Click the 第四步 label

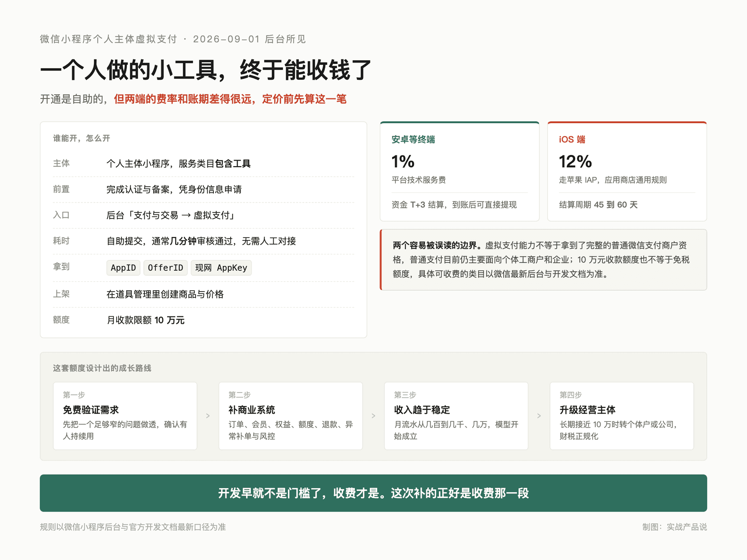coord(571,395)
